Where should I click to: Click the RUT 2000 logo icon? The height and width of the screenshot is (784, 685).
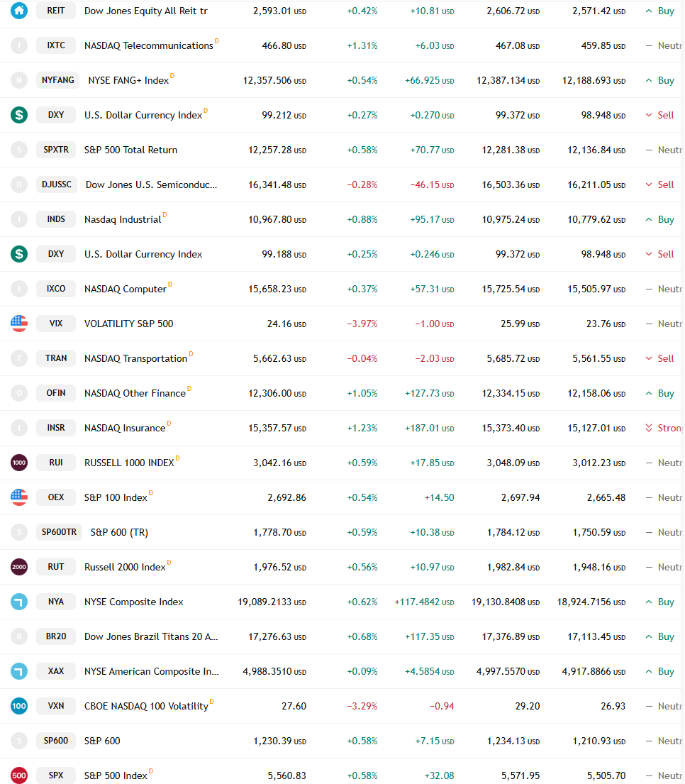(x=19, y=566)
